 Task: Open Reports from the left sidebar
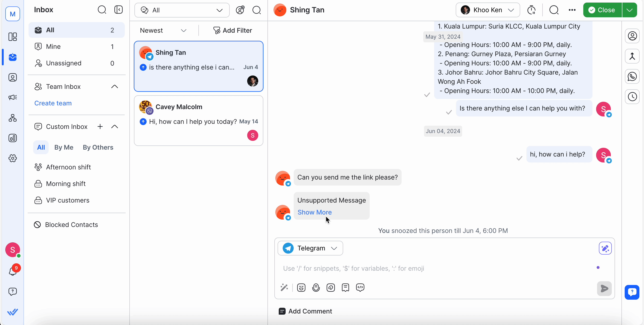(x=13, y=138)
